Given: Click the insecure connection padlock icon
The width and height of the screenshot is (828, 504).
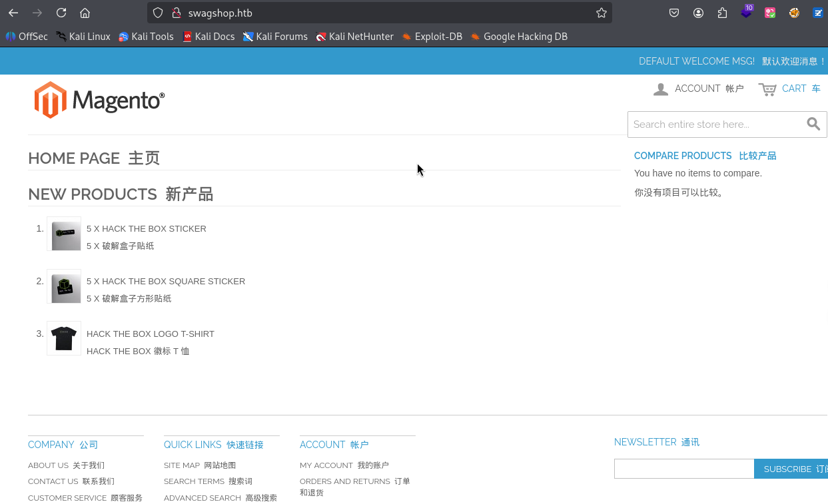Looking at the screenshot, I should 177,13.
